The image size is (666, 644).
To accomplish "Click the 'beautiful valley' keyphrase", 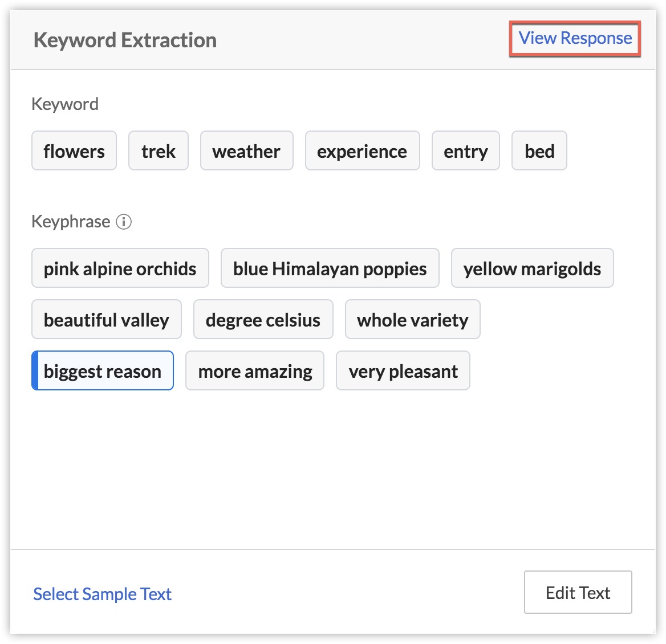I will (107, 319).
